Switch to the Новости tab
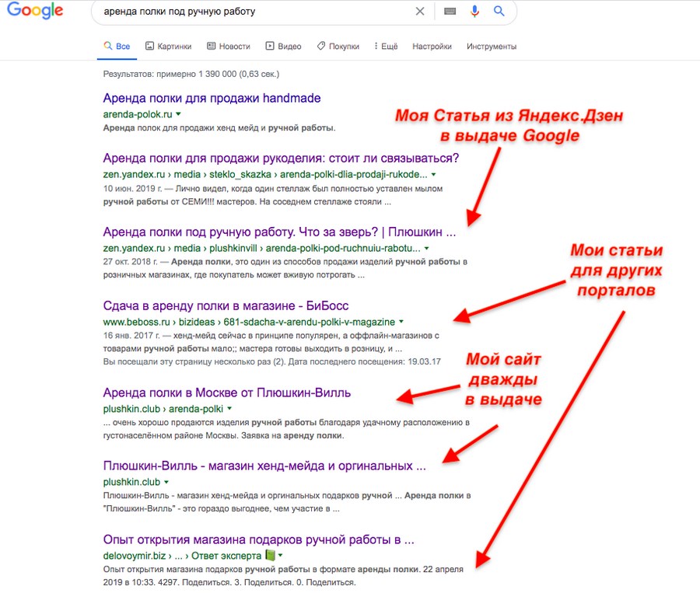Screen dimensions: 700x593 (x=229, y=47)
